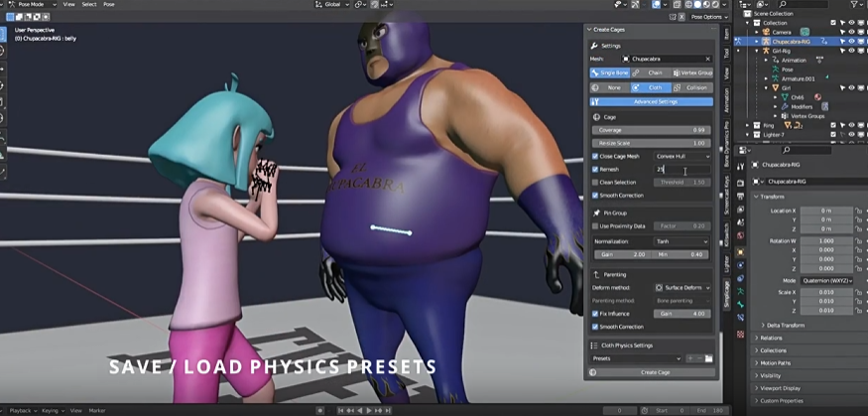The image size is (868, 416).
Task: Click the Coverage slider
Action: tap(652, 130)
